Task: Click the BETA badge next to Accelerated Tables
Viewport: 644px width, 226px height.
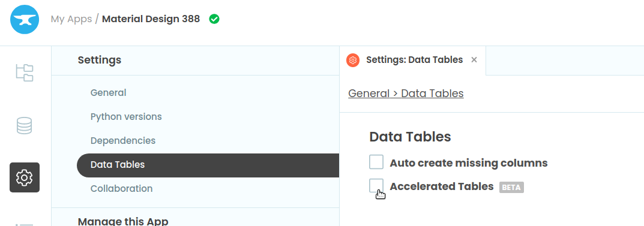Action: click(511, 188)
